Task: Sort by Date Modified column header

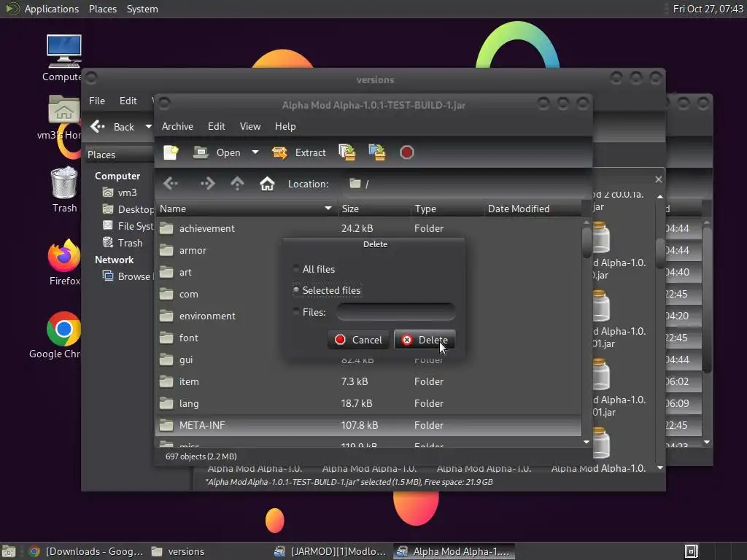Action: 533,209
